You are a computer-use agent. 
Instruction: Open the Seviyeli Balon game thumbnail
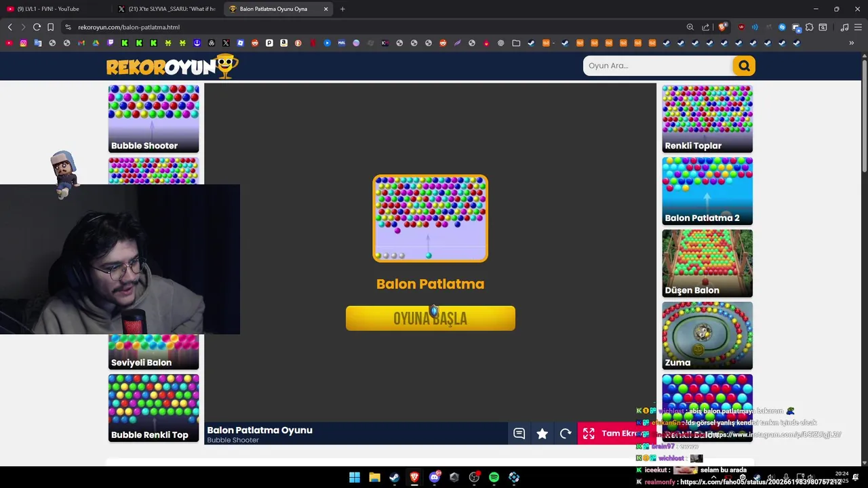(x=153, y=352)
